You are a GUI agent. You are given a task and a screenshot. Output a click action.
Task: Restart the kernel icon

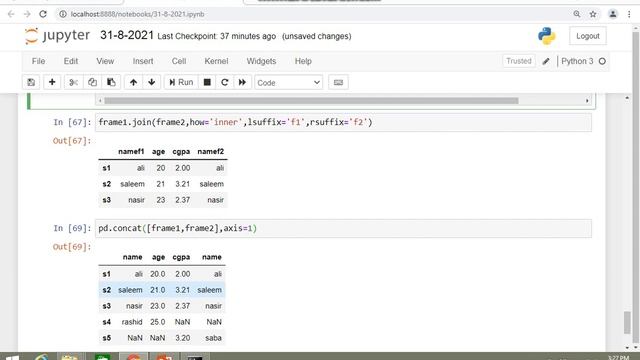(x=224, y=82)
